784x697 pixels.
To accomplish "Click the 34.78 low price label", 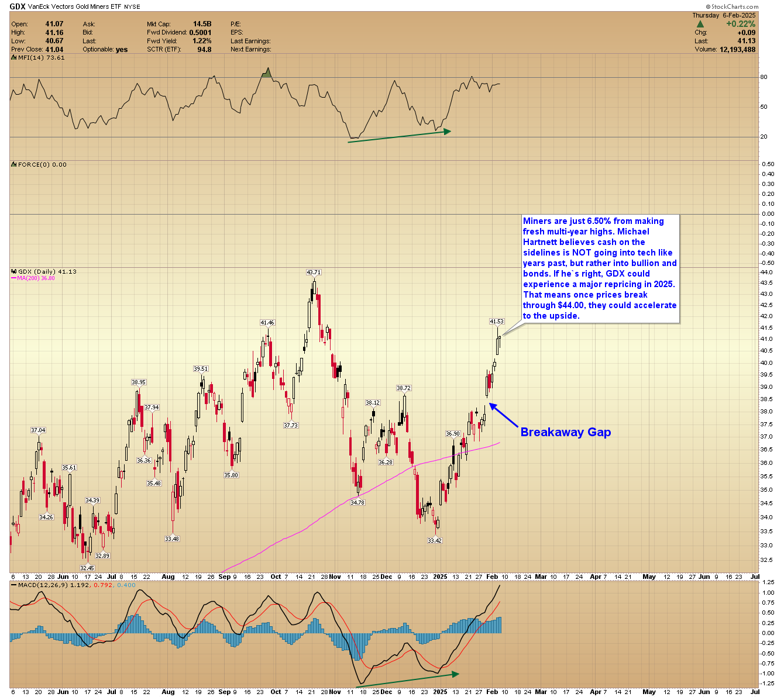I will (x=357, y=502).
